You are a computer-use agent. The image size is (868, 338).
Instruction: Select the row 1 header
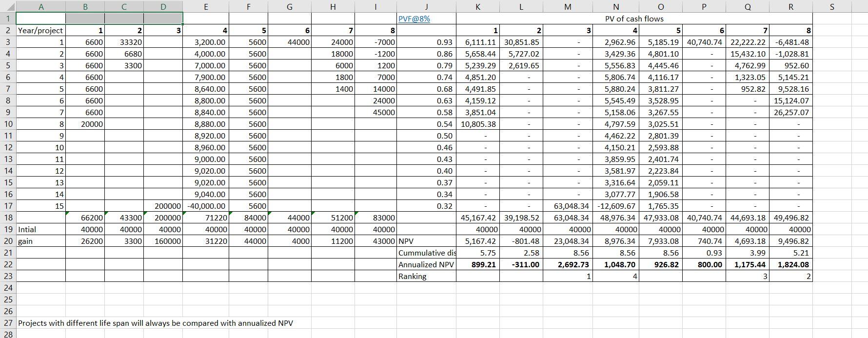click(8, 19)
